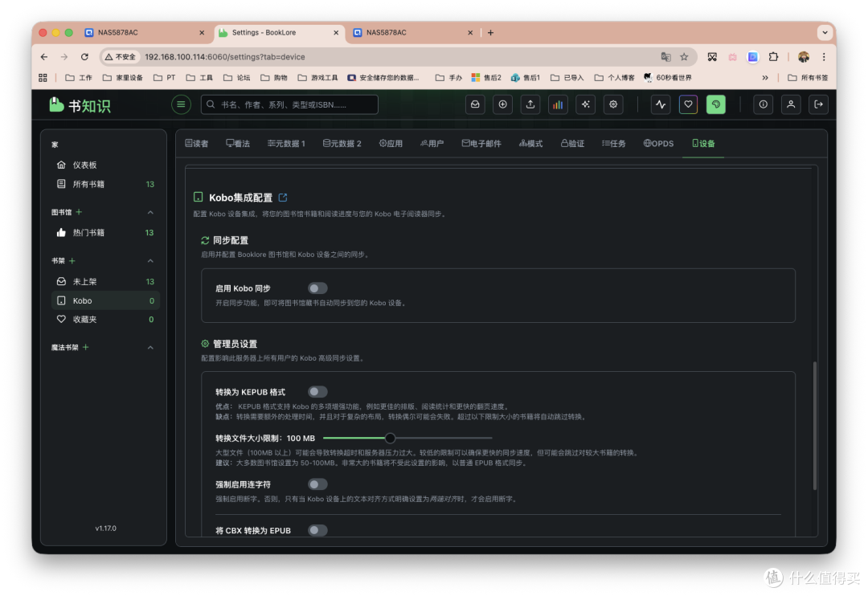Viewport: 868px width, 596px height.
Task: Open the Chrome three-dot menu
Action: [x=824, y=57]
